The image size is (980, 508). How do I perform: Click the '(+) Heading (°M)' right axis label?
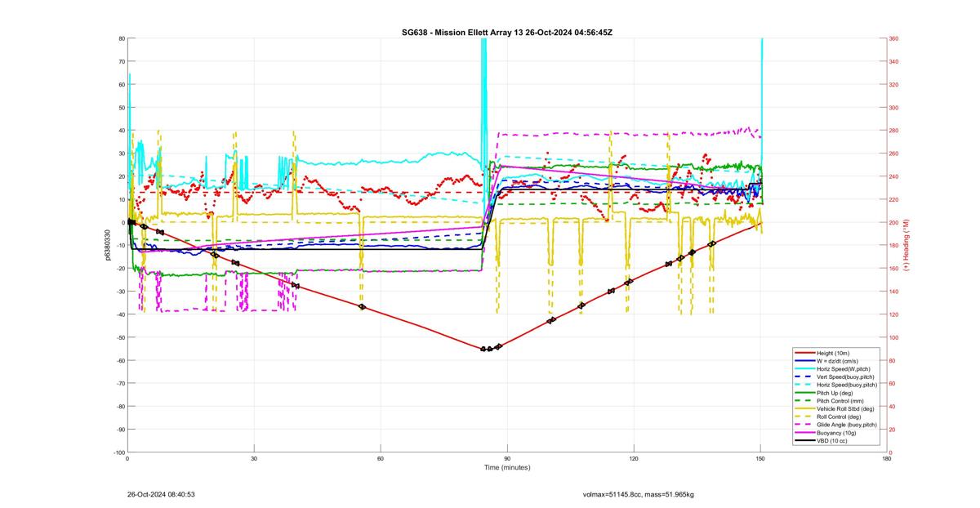click(906, 245)
